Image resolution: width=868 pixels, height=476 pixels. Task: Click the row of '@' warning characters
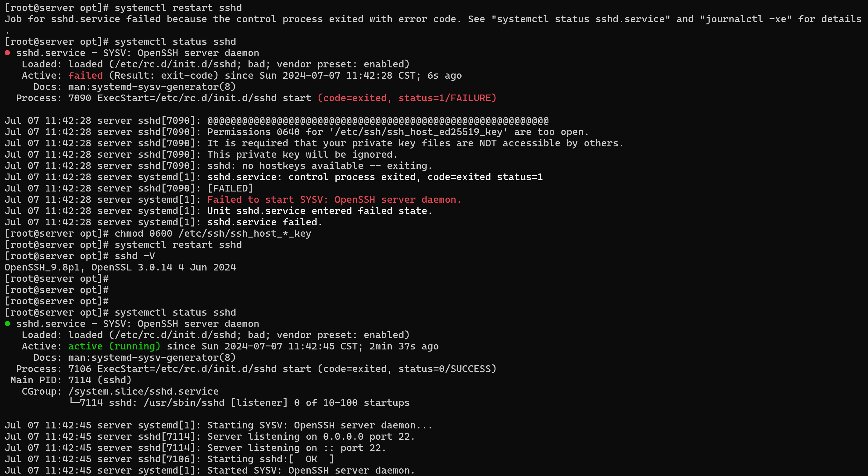pos(378,121)
